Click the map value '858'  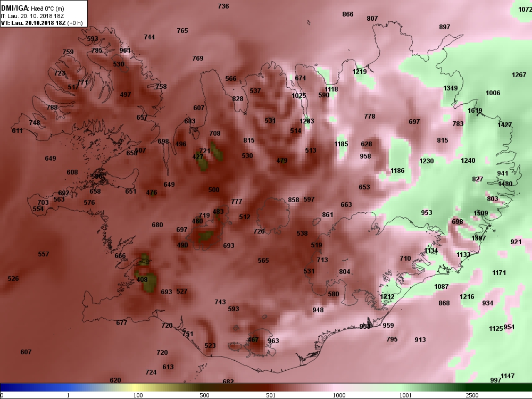coord(294,200)
